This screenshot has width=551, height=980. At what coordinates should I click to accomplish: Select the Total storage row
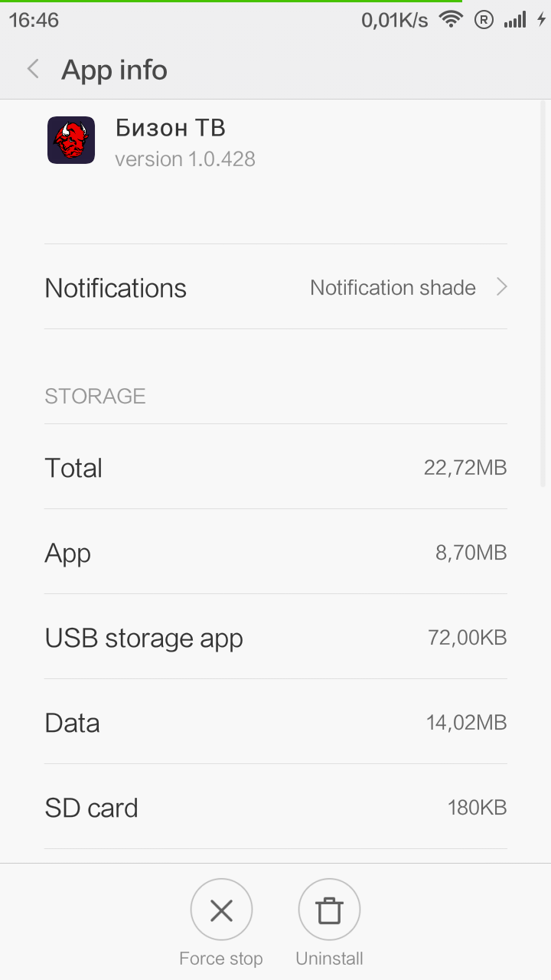(275, 468)
